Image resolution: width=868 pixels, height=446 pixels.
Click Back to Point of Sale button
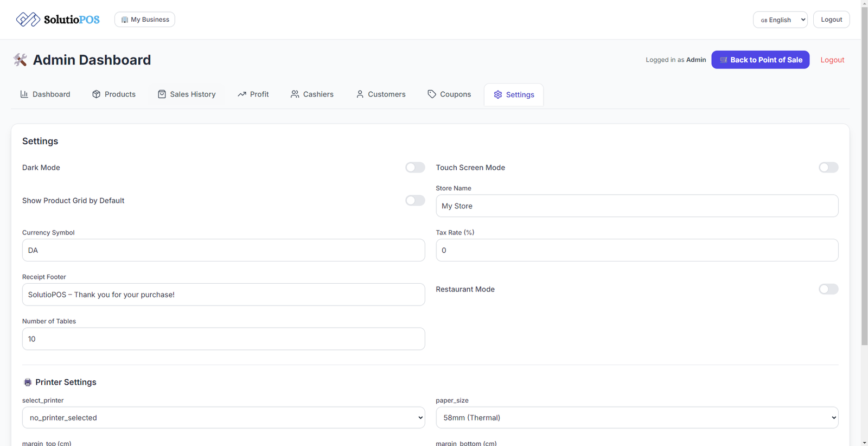coord(760,60)
